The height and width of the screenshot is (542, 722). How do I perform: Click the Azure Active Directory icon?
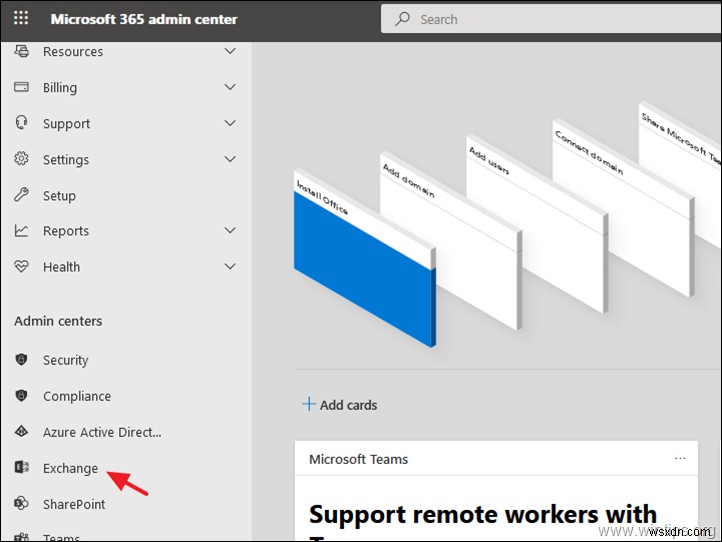click(x=22, y=432)
